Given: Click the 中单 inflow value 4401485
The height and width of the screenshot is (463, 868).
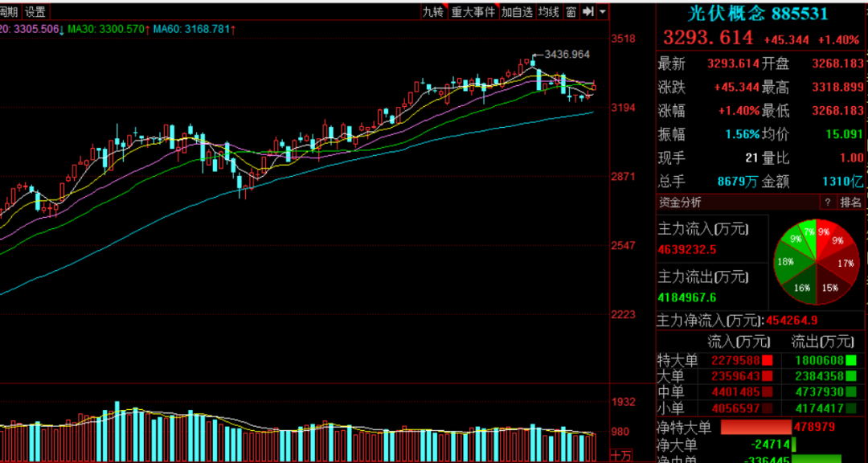Looking at the screenshot, I should 735,392.
